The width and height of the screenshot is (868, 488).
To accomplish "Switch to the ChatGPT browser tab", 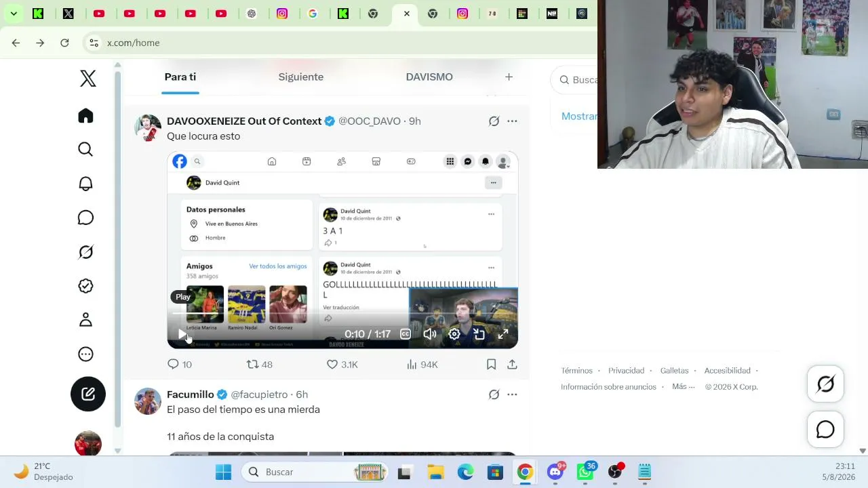I will coord(252,14).
